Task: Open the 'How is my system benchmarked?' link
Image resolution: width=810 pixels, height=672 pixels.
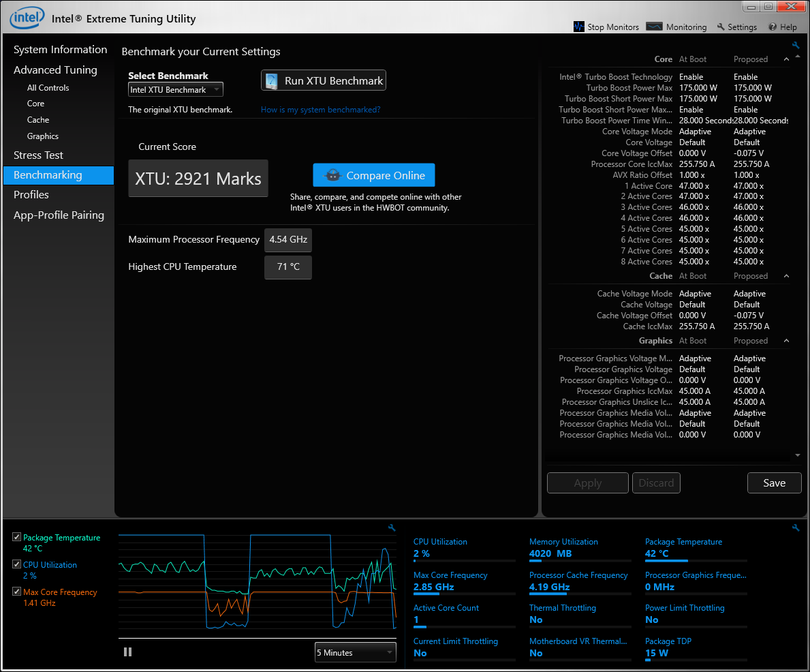Action: [320, 110]
